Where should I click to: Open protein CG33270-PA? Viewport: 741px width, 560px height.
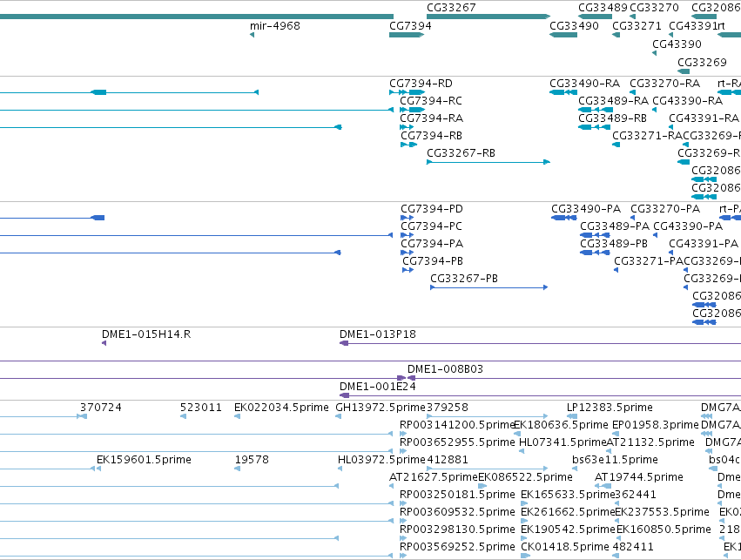665,209
